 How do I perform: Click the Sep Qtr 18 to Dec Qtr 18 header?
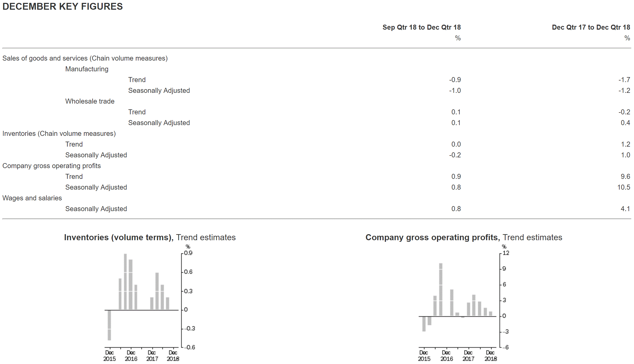click(421, 27)
